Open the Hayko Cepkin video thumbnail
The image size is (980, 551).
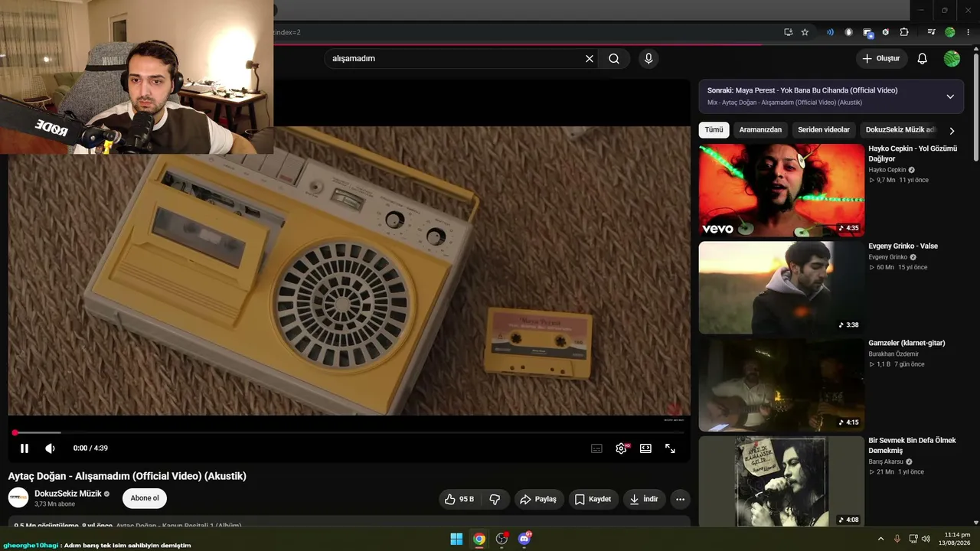click(x=781, y=191)
